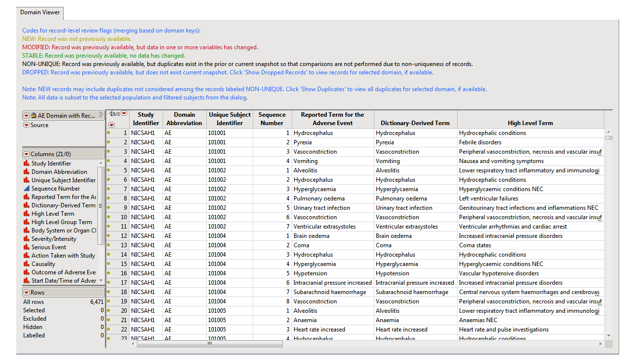Click the yellow row marker for row 1

(x=108, y=133)
